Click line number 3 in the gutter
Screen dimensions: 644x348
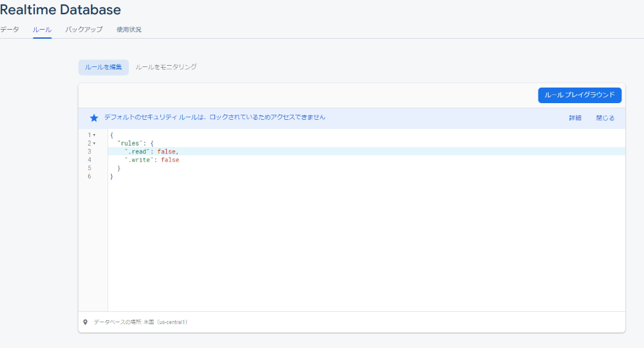point(90,151)
